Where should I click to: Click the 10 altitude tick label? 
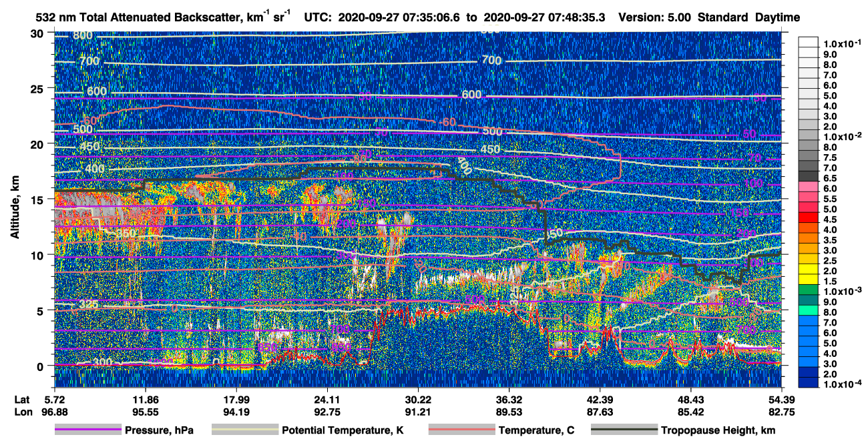coord(39,255)
